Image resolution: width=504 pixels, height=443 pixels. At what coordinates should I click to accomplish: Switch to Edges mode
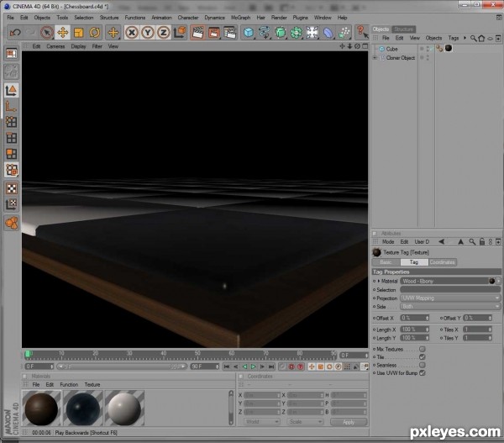(12, 139)
